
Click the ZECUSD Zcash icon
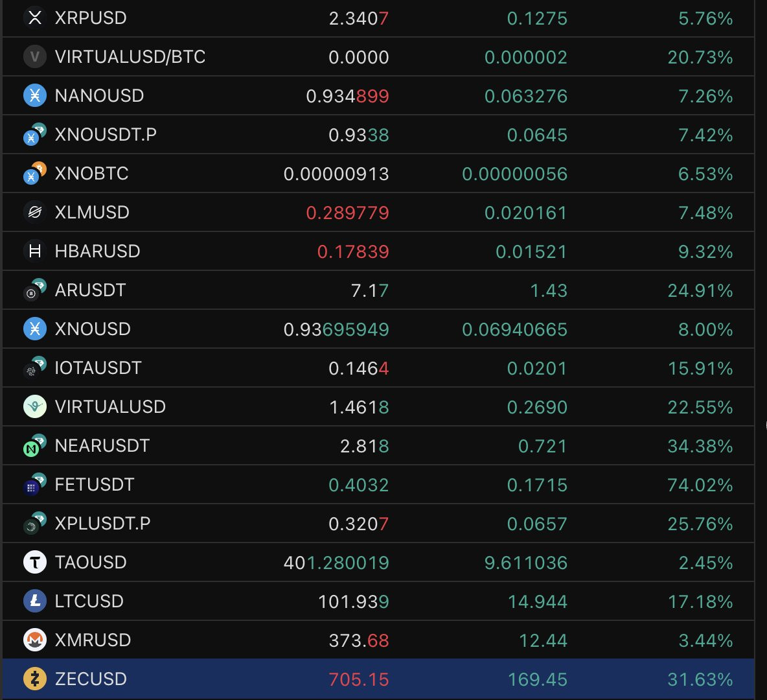pyautogui.click(x=35, y=679)
